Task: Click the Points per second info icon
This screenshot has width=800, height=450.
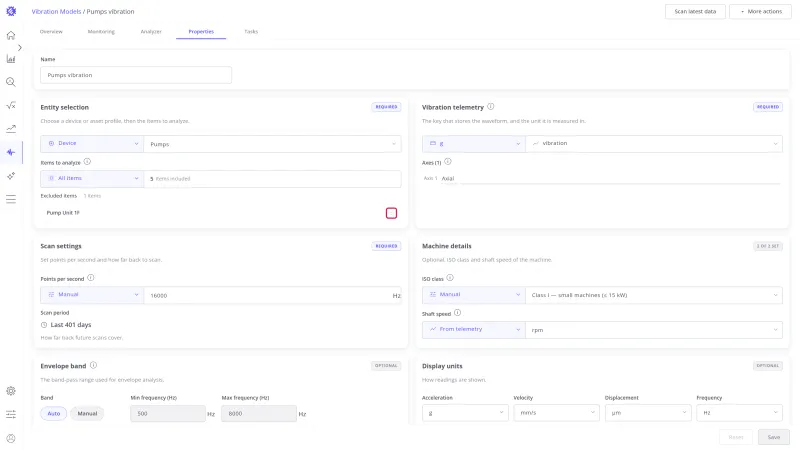Action: click(91, 278)
